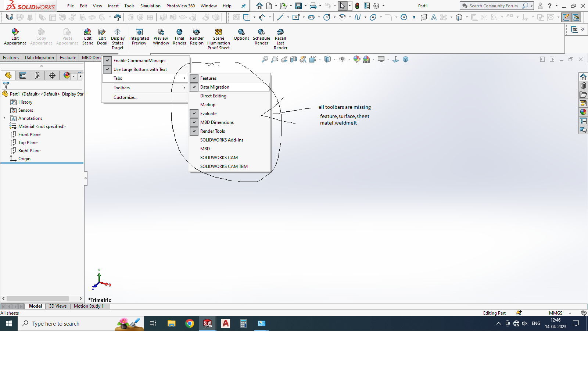Open the Edit Scene tool
The width and height of the screenshot is (588, 369).
click(88, 37)
